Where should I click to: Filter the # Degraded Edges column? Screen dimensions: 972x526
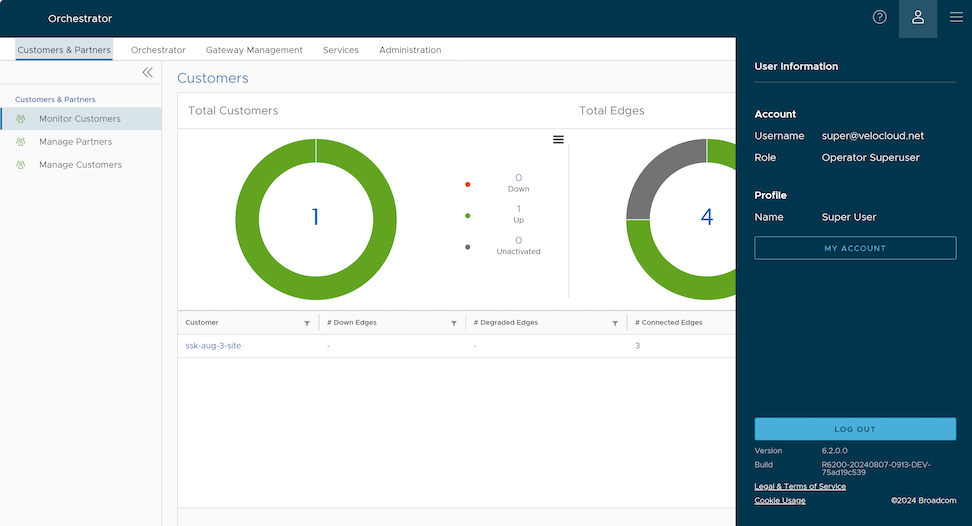pos(614,323)
